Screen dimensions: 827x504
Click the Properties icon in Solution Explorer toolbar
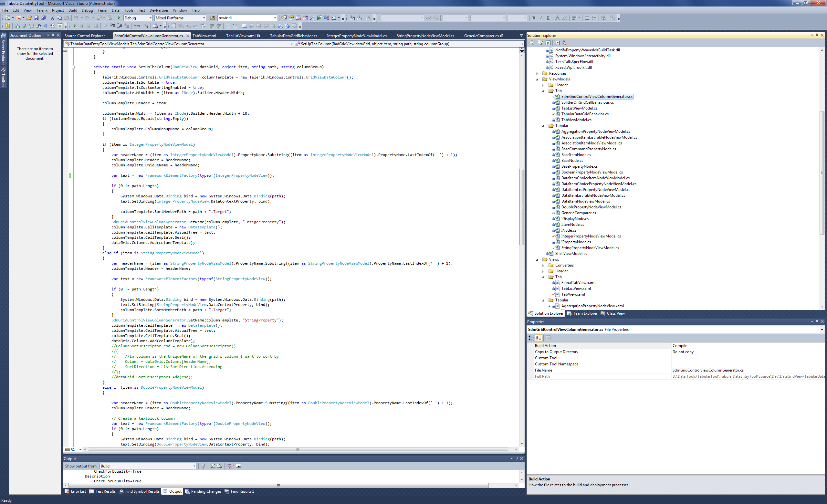point(532,43)
